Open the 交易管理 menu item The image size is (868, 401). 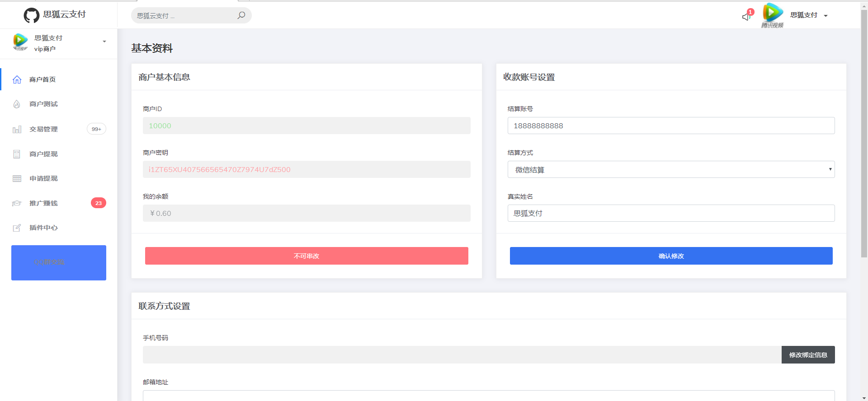click(43, 129)
